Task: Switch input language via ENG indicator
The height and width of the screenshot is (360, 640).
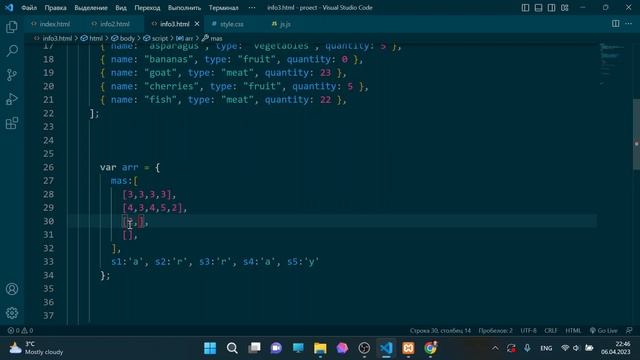Action: pyautogui.click(x=546, y=348)
